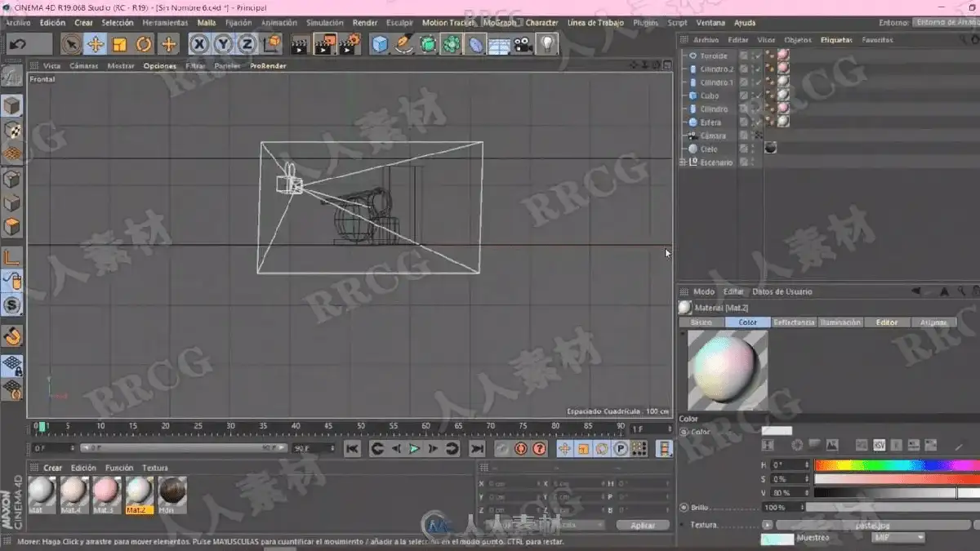Switch to the Editor material tab
Viewport: 980px width, 551px height.
[887, 322]
